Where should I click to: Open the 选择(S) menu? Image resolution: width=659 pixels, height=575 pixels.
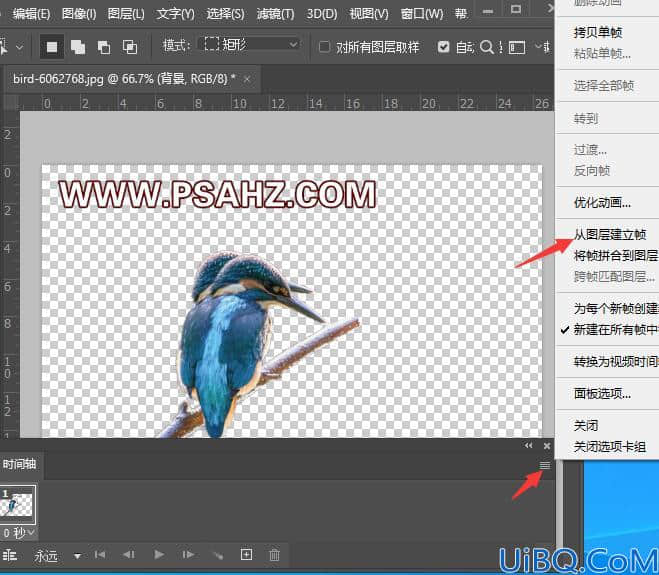click(225, 14)
